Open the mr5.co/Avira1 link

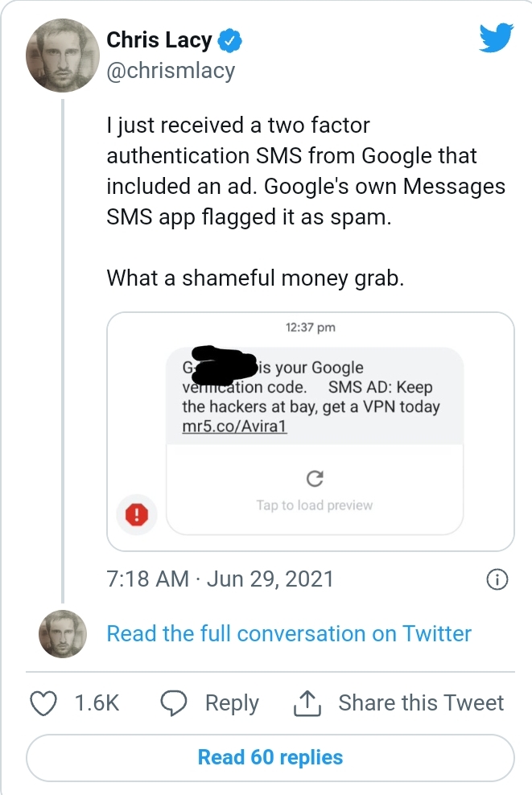(x=235, y=426)
